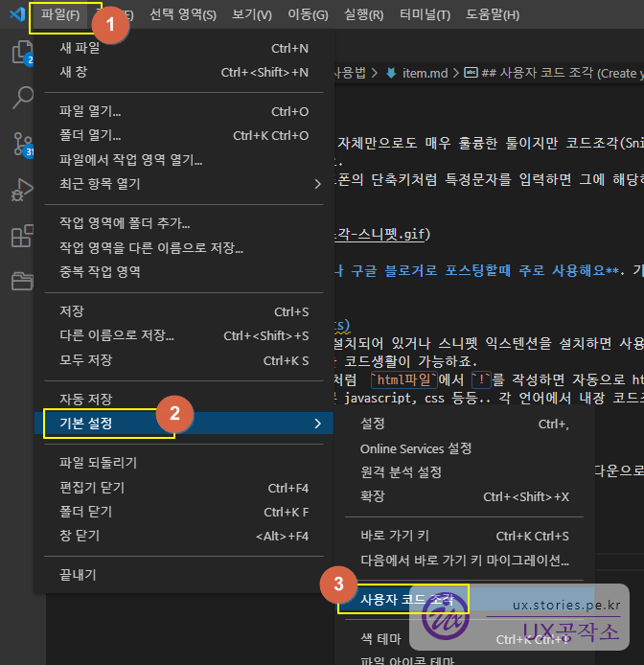The height and width of the screenshot is (665, 644).
Task: Open 바로 가기 키 keyboard shortcuts
Action: point(464,536)
